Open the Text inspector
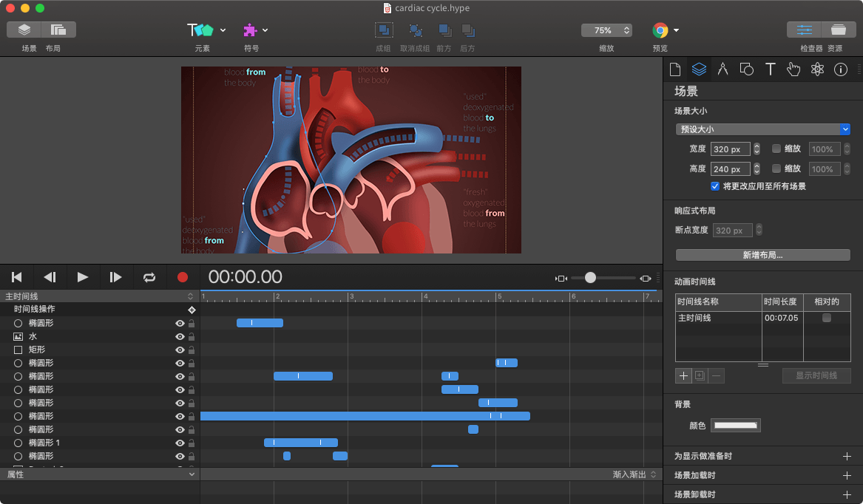Screen dimensions: 863x504 [x=770, y=69]
